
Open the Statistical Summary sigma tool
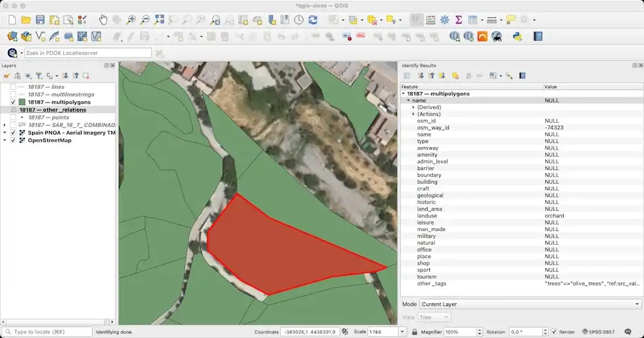point(458,20)
